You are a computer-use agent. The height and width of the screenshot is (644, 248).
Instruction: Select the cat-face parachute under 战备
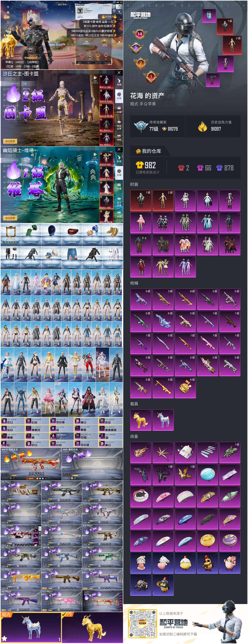[141, 497]
